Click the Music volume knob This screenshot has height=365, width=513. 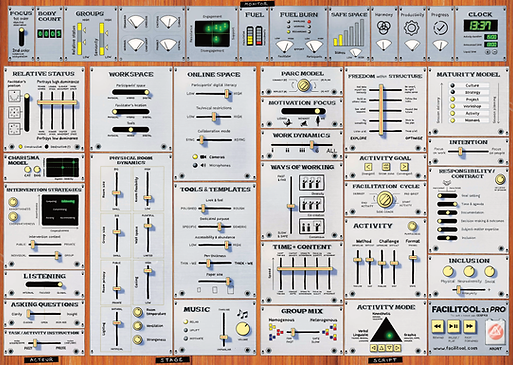242,329
